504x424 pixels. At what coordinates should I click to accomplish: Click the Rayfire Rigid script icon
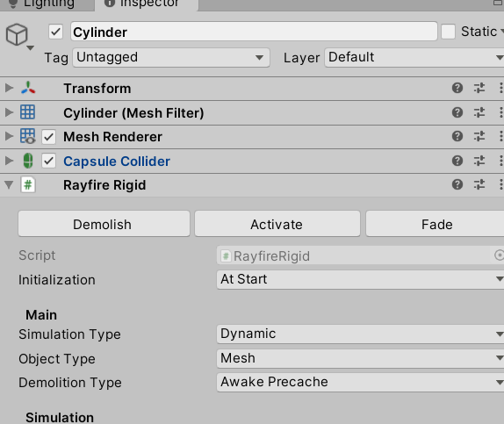pyautogui.click(x=28, y=185)
